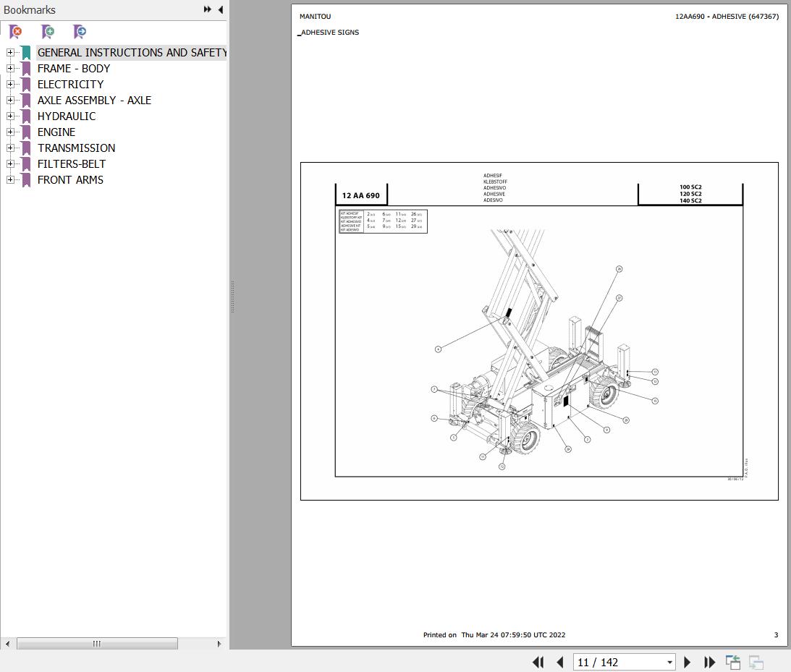791x672 pixels.
Task: Expand the FILTERS-BELT bookmark node
Action: click(x=10, y=164)
